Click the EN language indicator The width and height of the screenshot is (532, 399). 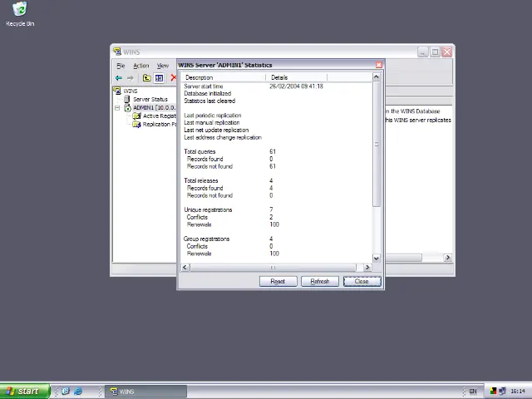473,392
